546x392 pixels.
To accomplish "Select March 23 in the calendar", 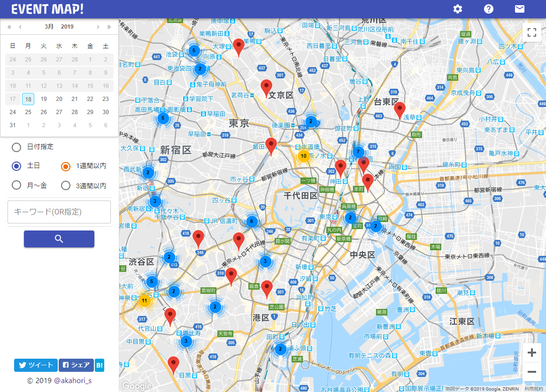I will [x=106, y=99].
